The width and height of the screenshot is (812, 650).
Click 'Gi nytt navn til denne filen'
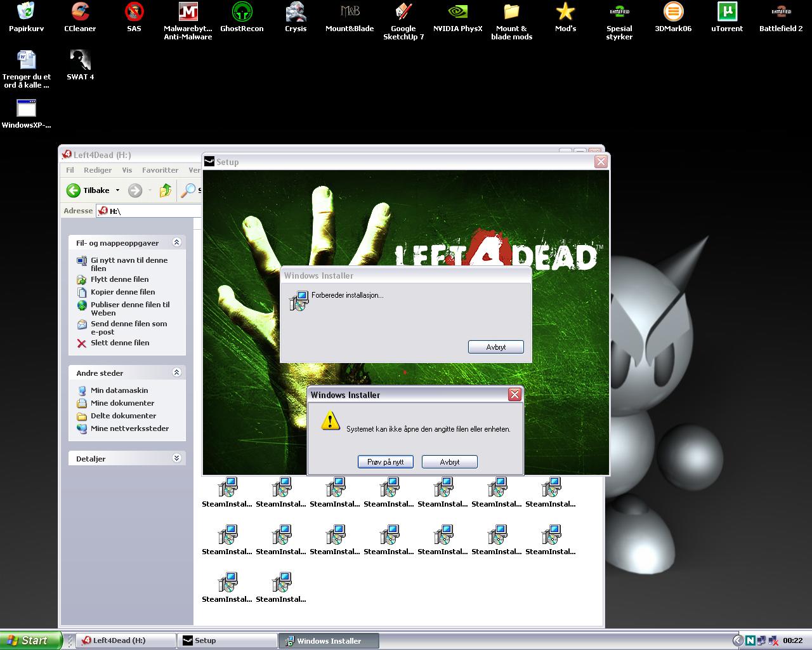129,264
